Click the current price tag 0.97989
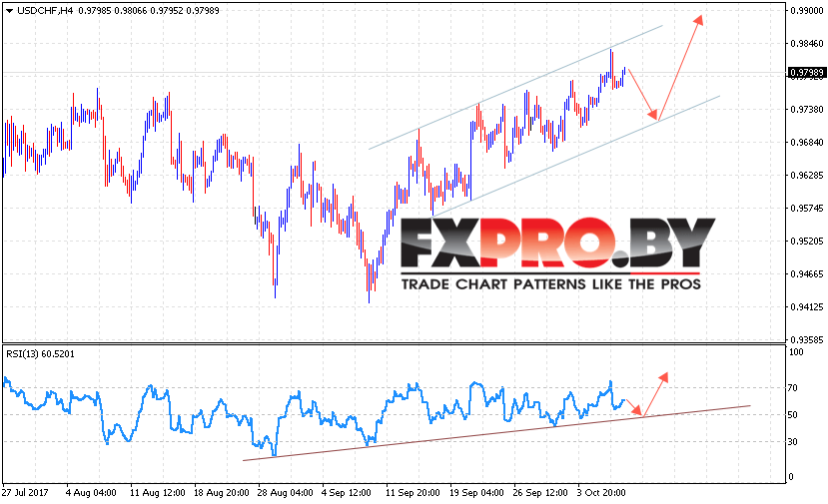Viewport: 828px width, 504px height. click(806, 72)
